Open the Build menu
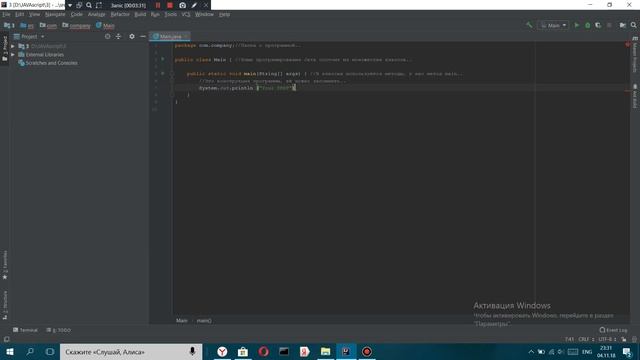Image resolution: width=640 pixels, height=360 pixels. coord(140,14)
